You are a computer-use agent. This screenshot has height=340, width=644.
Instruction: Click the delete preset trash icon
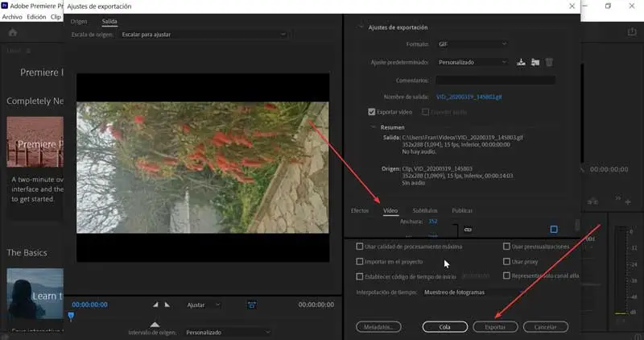550,62
